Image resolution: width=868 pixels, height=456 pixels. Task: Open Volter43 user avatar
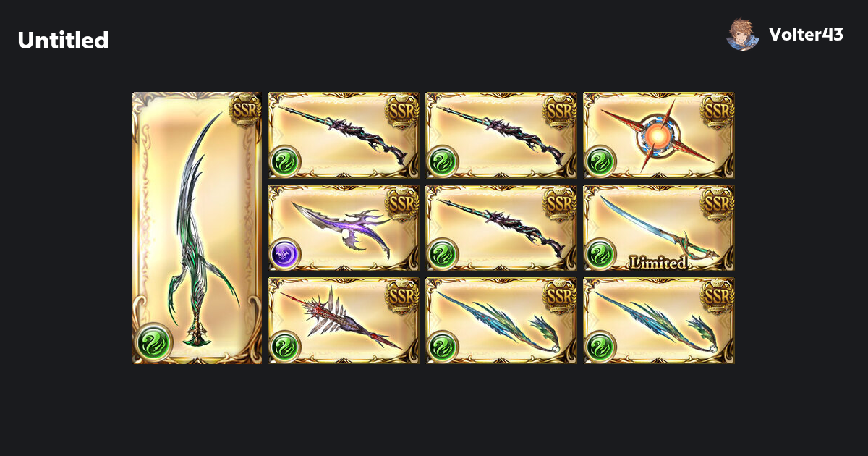(x=743, y=34)
